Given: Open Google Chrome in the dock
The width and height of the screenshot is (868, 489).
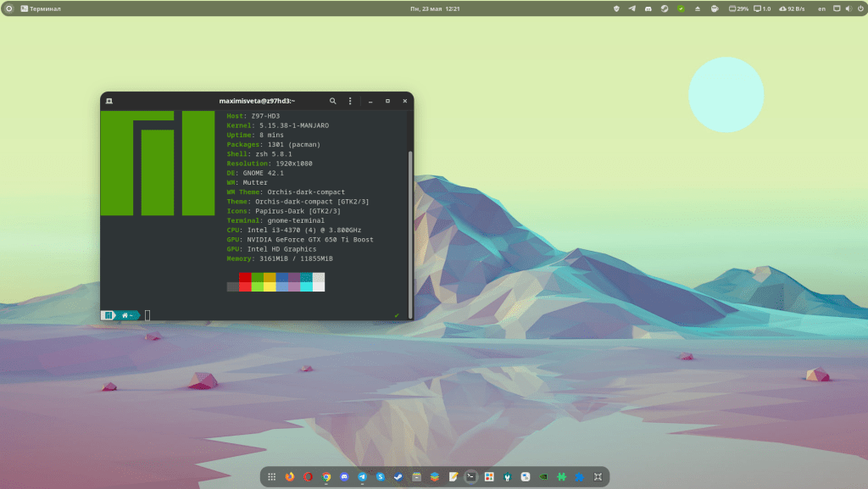Looking at the screenshot, I should coord(326,477).
